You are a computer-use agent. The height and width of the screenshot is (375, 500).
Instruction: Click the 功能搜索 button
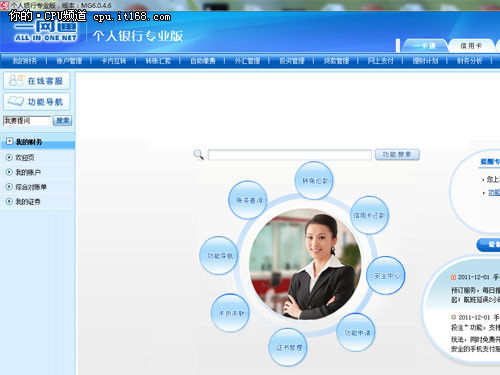coord(397,155)
